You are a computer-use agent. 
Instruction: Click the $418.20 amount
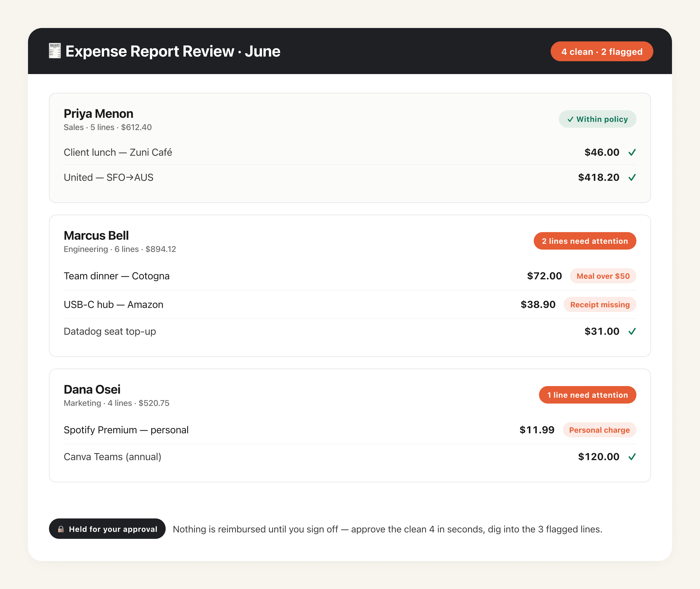click(x=599, y=177)
